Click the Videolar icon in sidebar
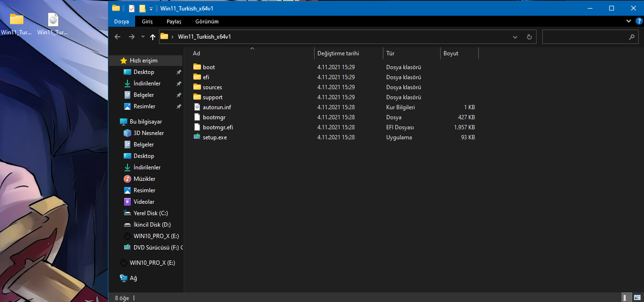 click(x=127, y=202)
